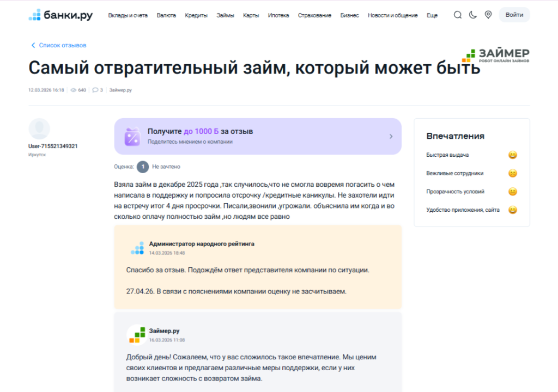The height and width of the screenshot is (392, 558).
Task: Open the User-715521349321 profile name
Action: click(53, 146)
